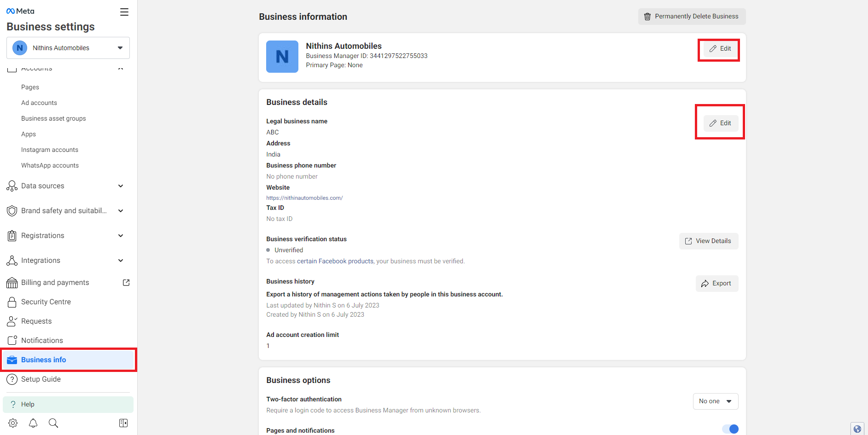Click the Integrations icon
The width and height of the screenshot is (868, 435).
tap(12, 261)
